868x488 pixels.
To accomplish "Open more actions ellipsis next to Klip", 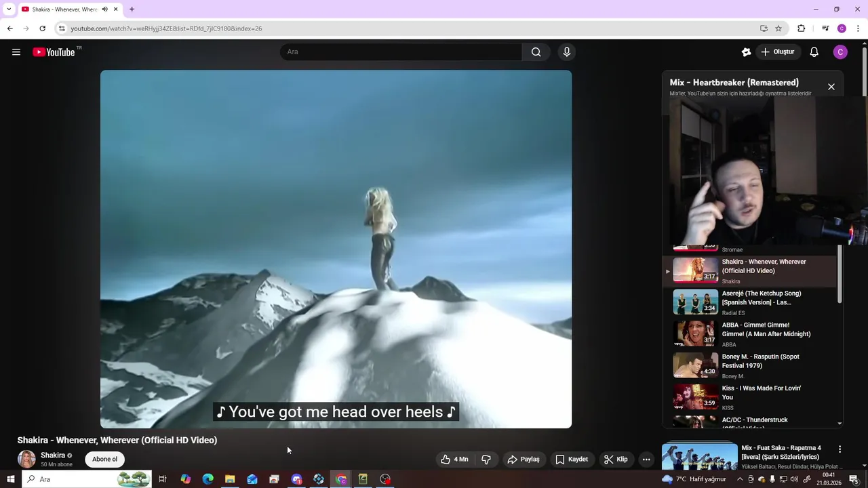I will point(646,460).
